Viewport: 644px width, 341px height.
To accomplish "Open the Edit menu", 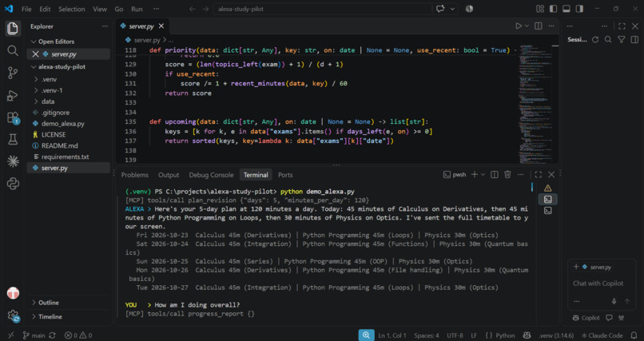I will [x=45, y=9].
